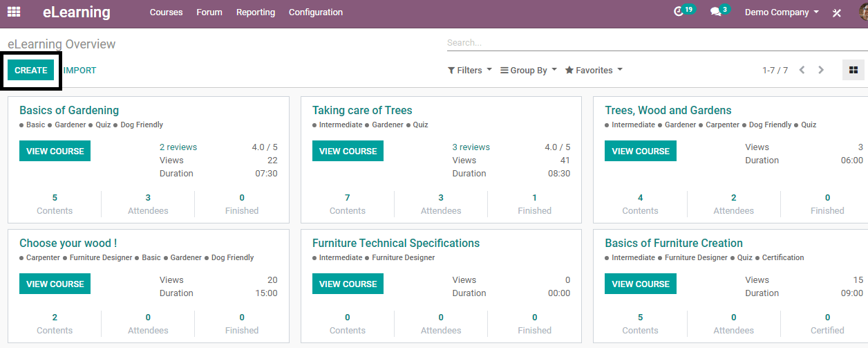Screen dimensions: 868x348
Task: Open Demo Company switcher dropdown
Action: click(x=782, y=12)
